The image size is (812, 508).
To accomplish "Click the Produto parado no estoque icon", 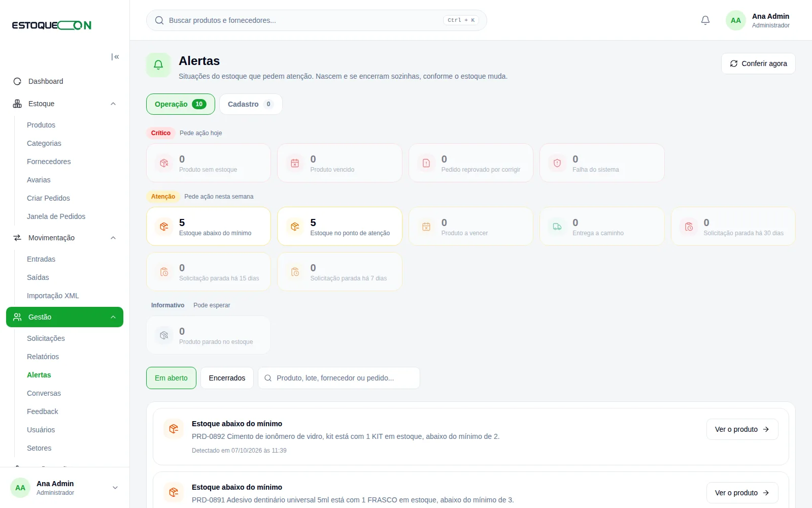I will click(x=164, y=335).
